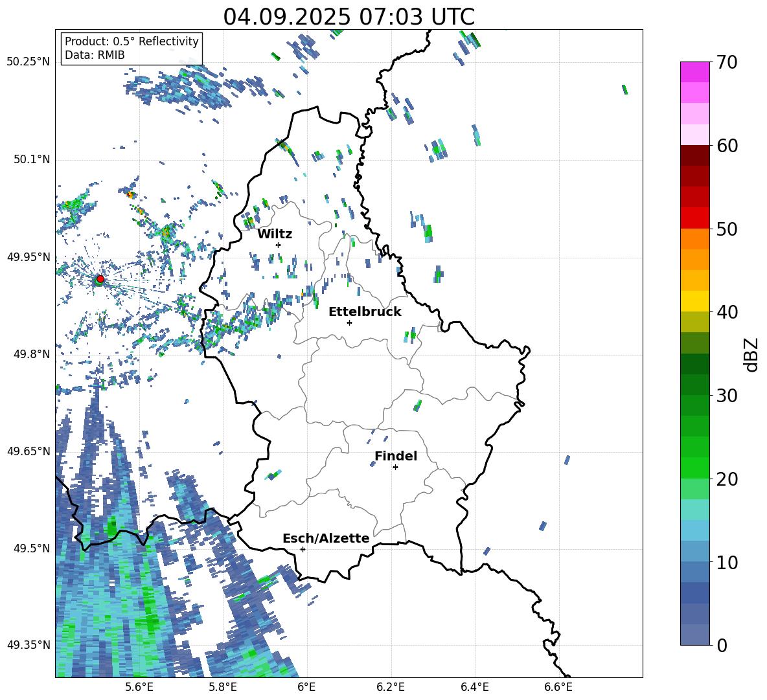Click the 60 tick on colorbar

click(x=727, y=146)
